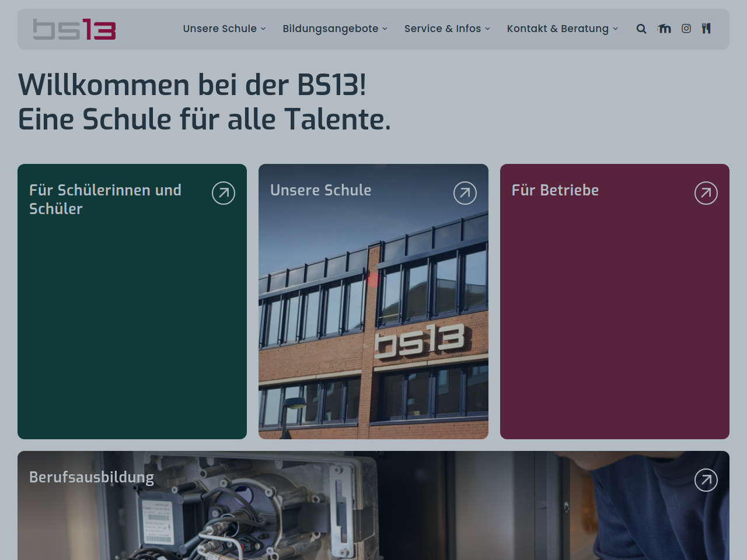This screenshot has width=747, height=560.
Task: Expand the Service & Infos chevron
Action: point(488,29)
